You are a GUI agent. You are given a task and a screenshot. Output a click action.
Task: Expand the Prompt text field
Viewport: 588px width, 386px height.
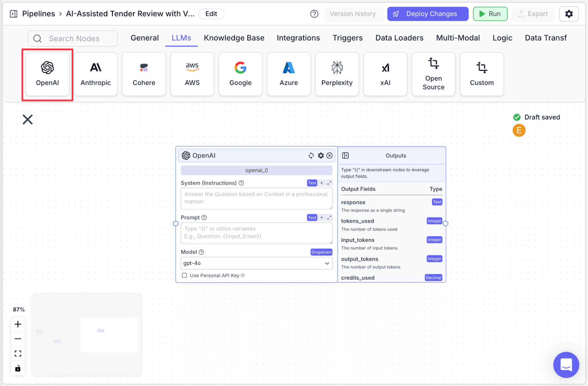coord(329,217)
